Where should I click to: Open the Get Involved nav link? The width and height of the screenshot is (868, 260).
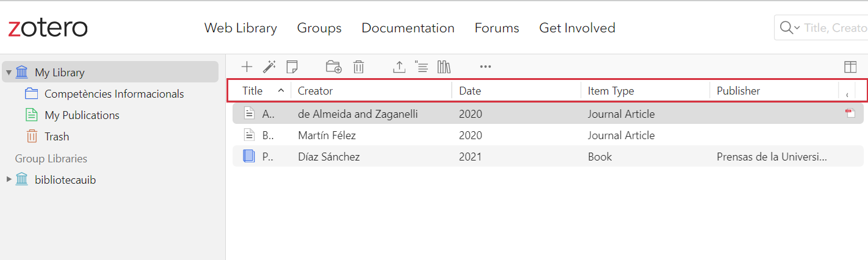tap(577, 28)
